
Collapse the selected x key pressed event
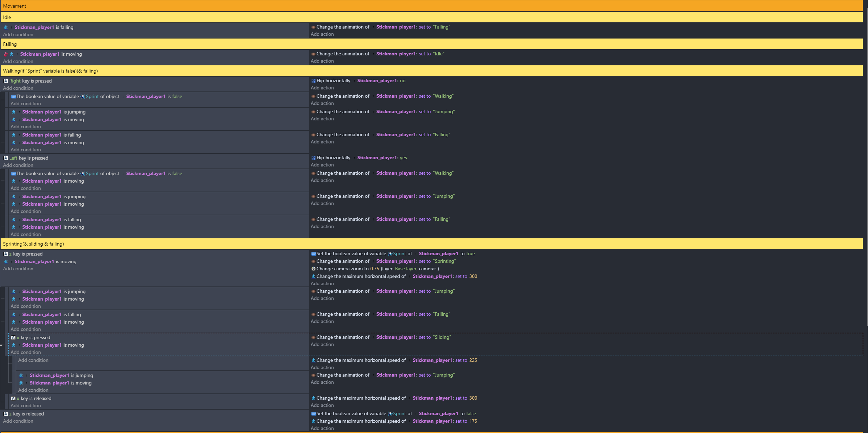(x=1, y=345)
